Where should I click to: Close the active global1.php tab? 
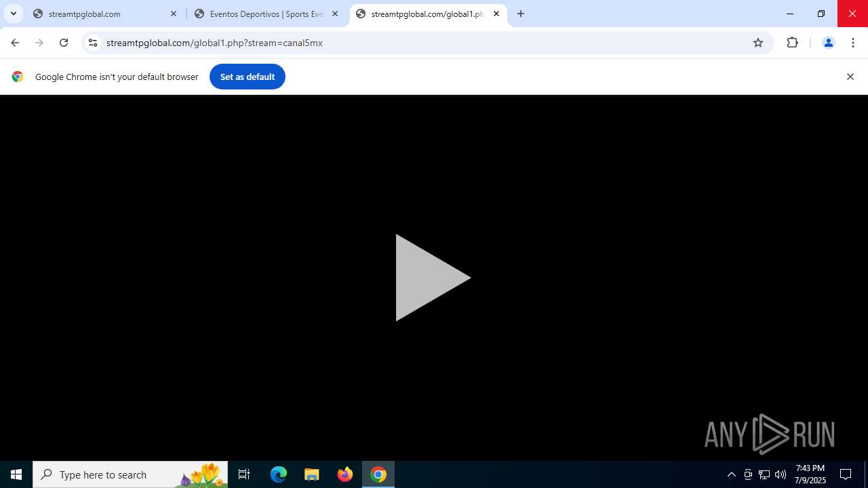496,14
